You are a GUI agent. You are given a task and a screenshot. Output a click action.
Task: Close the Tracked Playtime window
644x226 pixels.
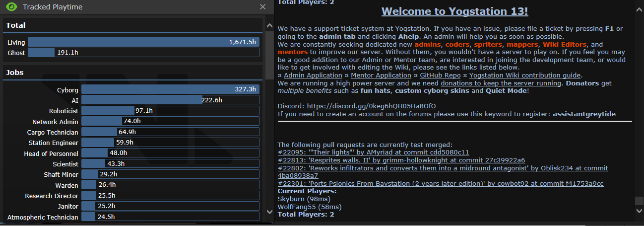point(263,7)
